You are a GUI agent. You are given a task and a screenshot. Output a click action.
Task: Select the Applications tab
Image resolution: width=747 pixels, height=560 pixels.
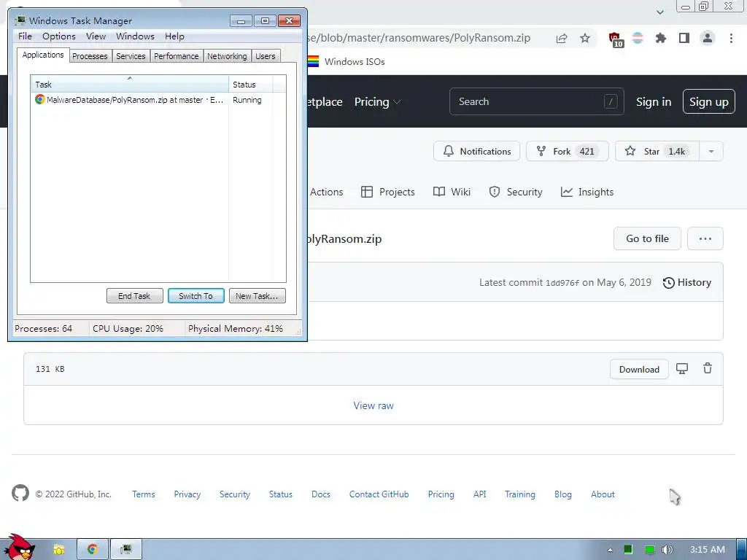pos(43,55)
